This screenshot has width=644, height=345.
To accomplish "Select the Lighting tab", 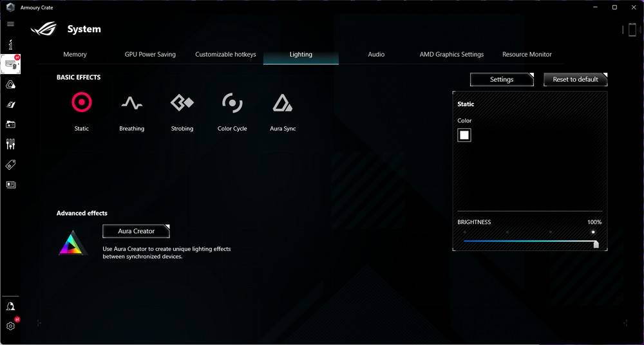I will [x=301, y=54].
